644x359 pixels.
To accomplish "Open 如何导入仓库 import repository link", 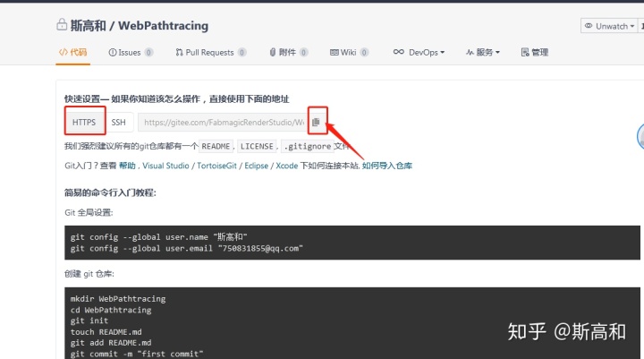I will [387, 166].
